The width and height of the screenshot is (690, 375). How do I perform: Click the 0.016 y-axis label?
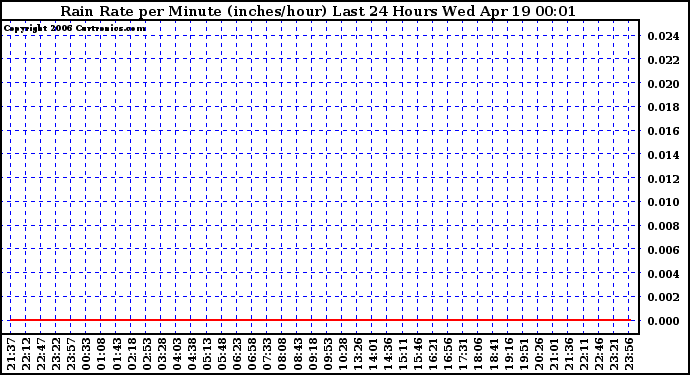pos(663,131)
